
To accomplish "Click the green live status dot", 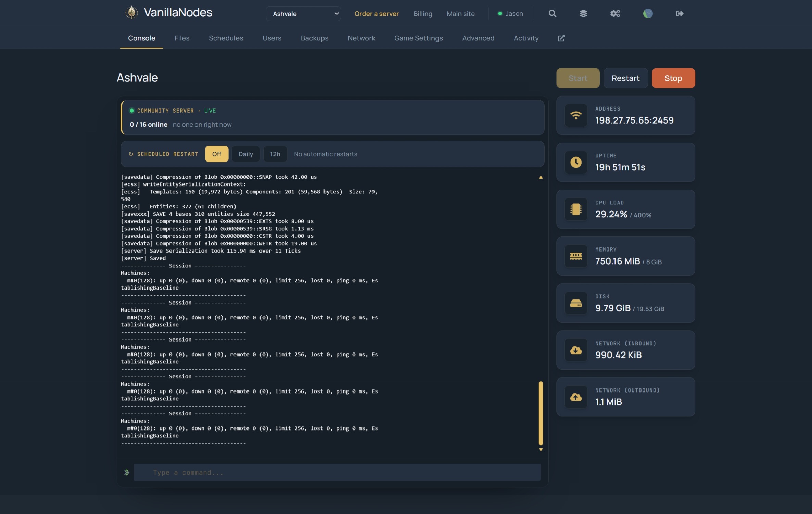I will pos(131,111).
